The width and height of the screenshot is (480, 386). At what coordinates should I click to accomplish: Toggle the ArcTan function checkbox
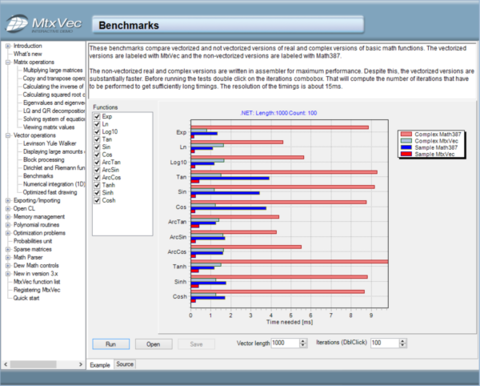click(97, 162)
